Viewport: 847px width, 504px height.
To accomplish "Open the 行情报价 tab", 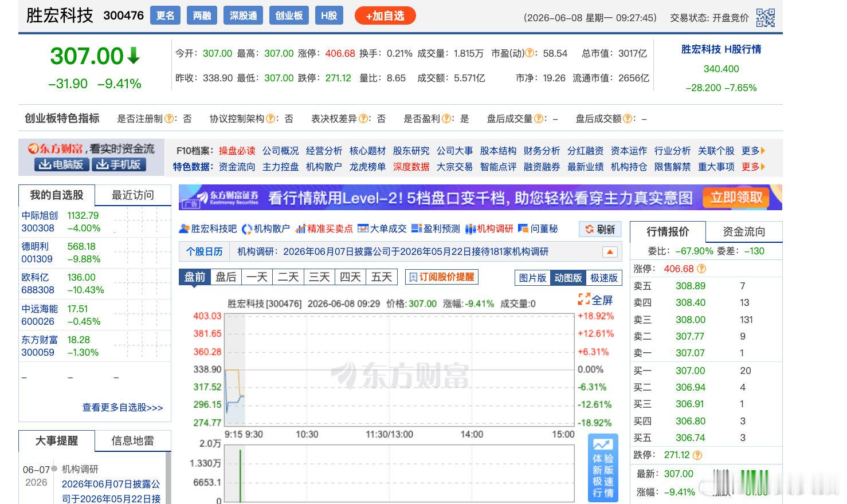I will [668, 232].
